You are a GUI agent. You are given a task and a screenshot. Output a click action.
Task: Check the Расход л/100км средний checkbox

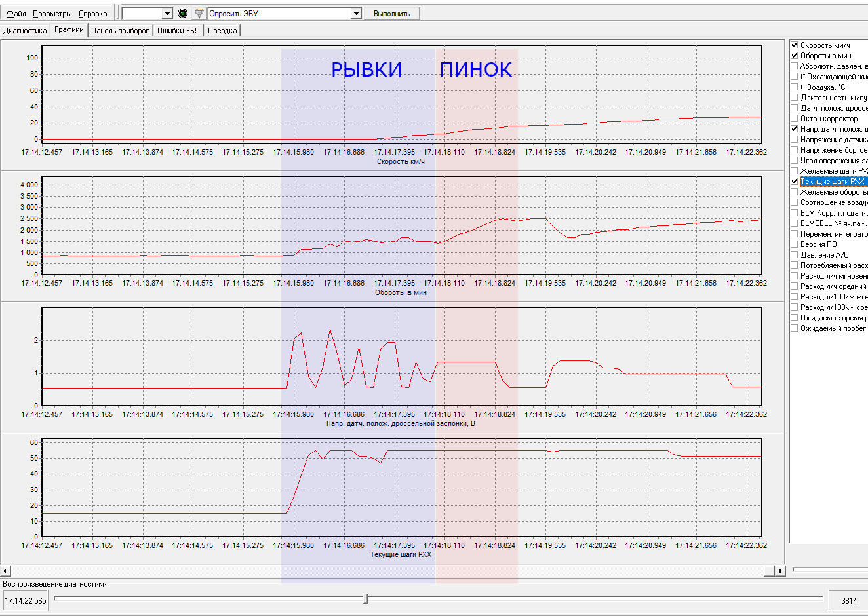point(794,307)
